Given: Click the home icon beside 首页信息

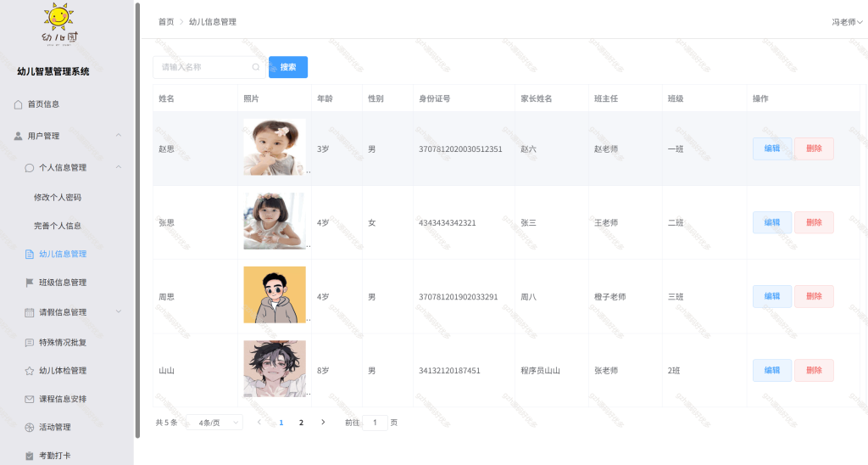Looking at the screenshot, I should click(x=19, y=104).
